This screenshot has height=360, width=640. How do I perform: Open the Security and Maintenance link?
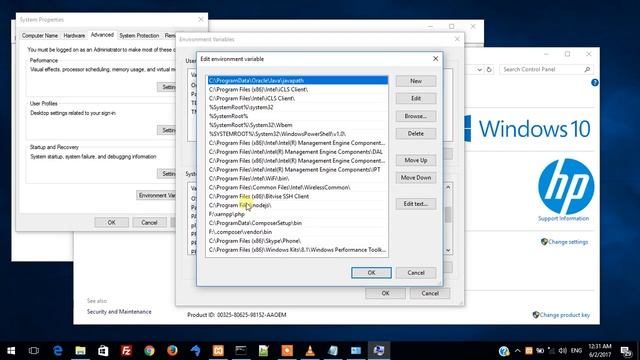119,311
